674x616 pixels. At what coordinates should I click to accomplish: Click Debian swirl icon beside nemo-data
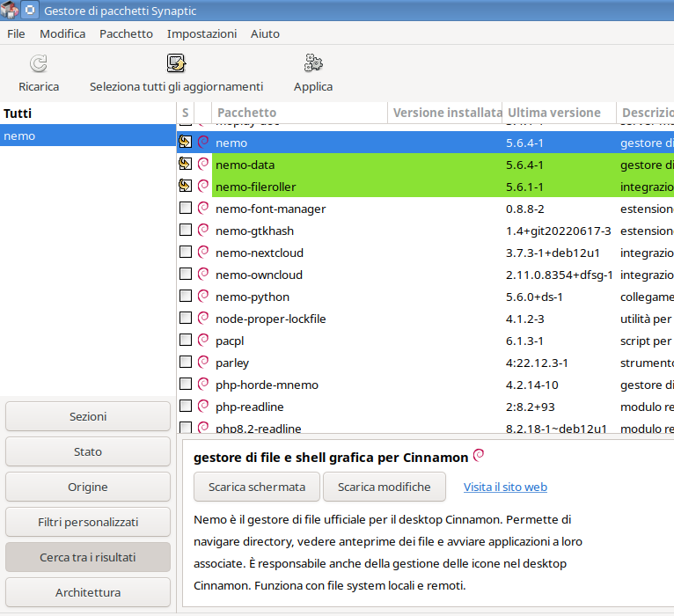[203, 164]
